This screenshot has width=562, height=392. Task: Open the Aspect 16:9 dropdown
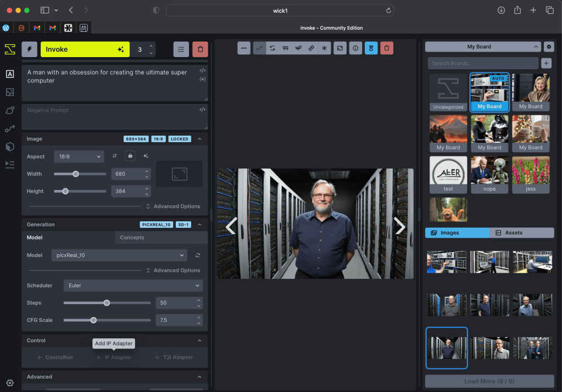click(x=79, y=156)
